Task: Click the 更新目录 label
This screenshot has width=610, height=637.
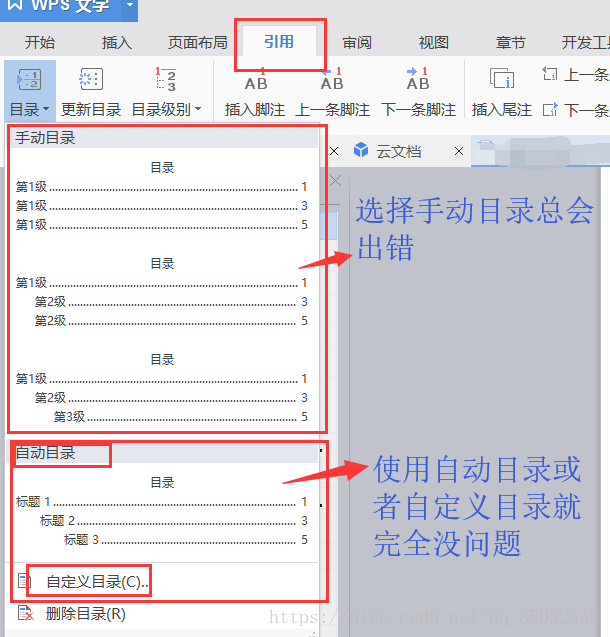Action: (x=91, y=109)
